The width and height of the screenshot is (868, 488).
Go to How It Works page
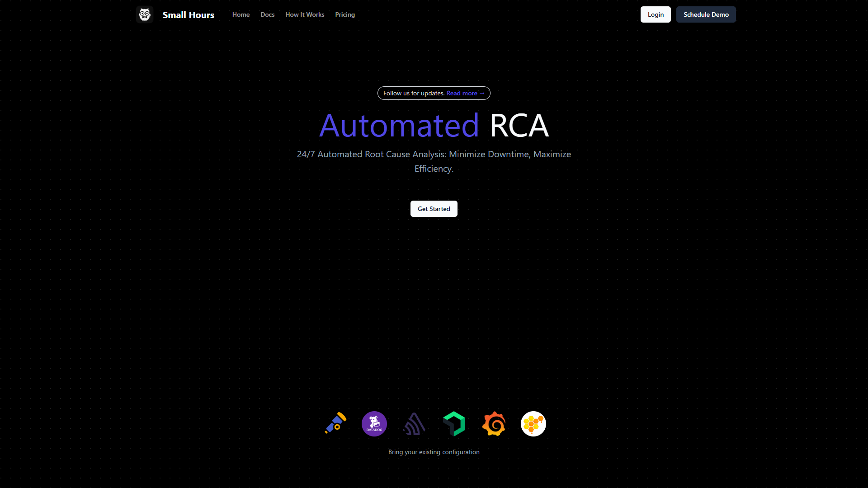click(305, 14)
